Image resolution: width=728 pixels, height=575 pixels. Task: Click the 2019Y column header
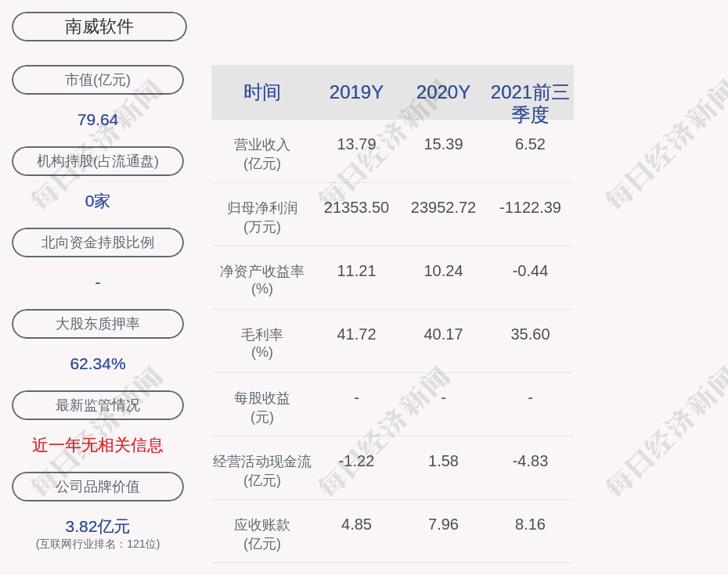(x=356, y=92)
